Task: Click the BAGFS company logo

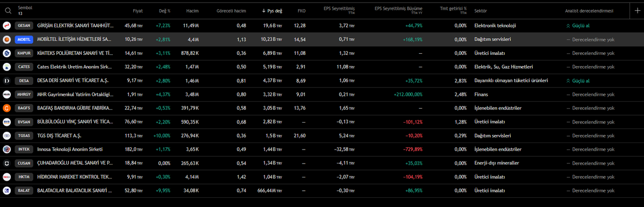Action: (x=6, y=108)
